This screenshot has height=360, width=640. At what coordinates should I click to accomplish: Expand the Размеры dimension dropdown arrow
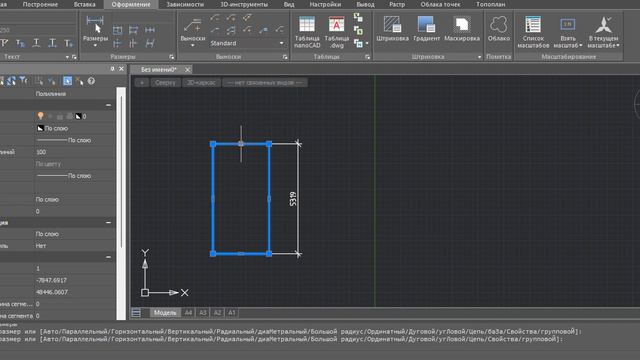click(x=95, y=45)
